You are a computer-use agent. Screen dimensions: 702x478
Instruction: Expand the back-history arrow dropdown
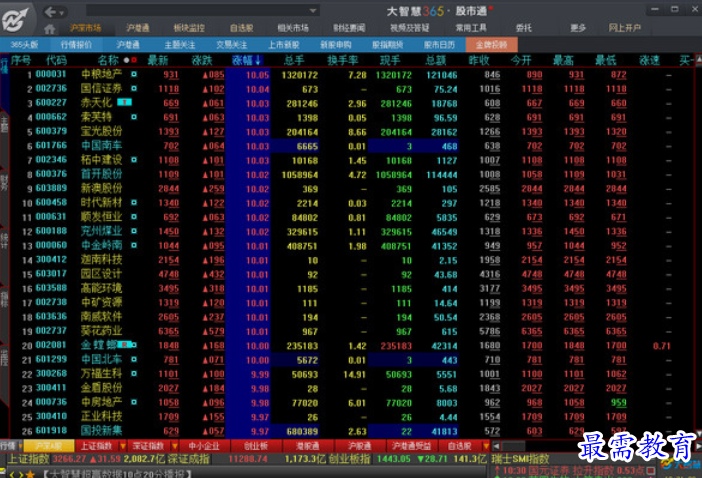(62, 13)
